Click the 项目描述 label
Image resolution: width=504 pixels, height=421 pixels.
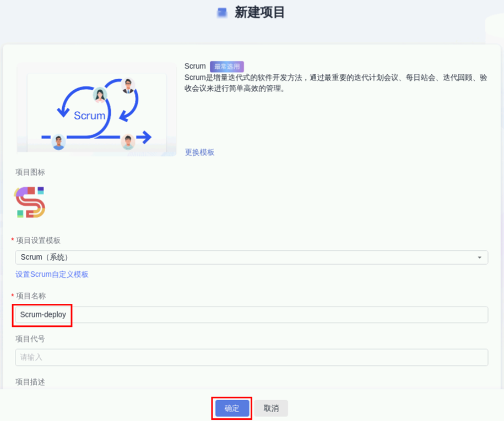[x=30, y=381]
